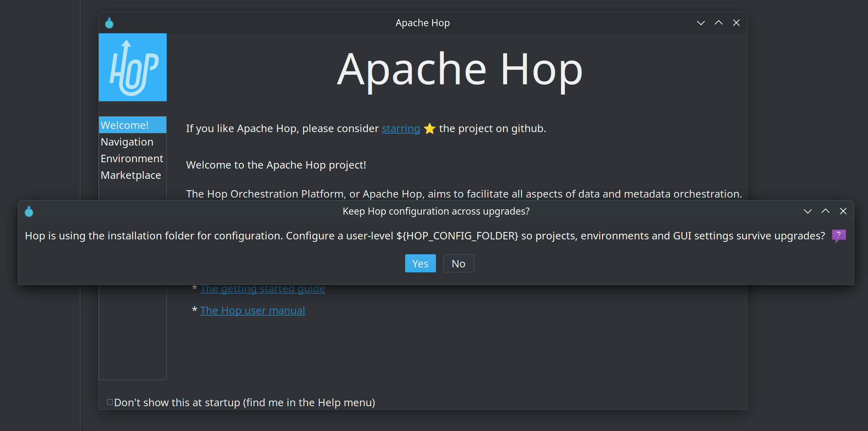The height and width of the screenshot is (431, 868).
Task: Confirm with the Yes button
Action: point(420,263)
